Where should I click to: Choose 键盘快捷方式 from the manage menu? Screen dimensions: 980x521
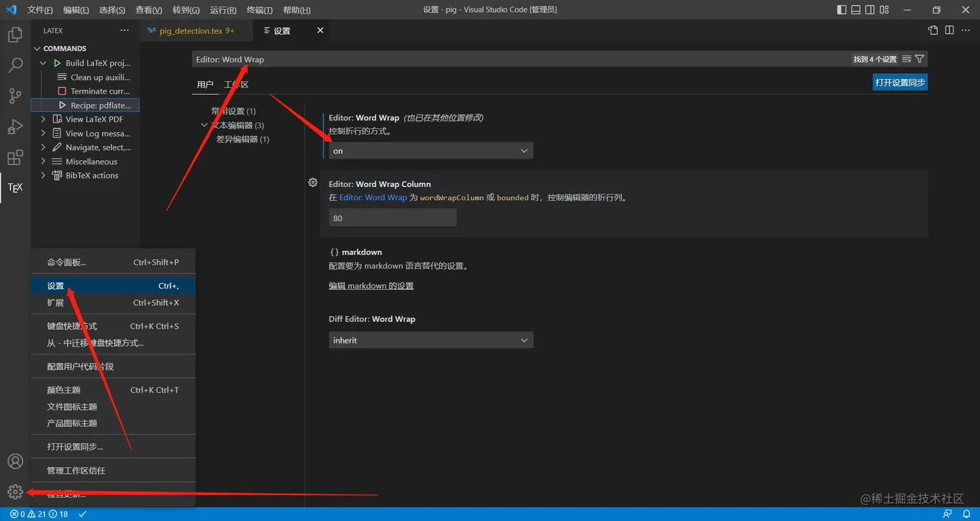click(x=113, y=326)
